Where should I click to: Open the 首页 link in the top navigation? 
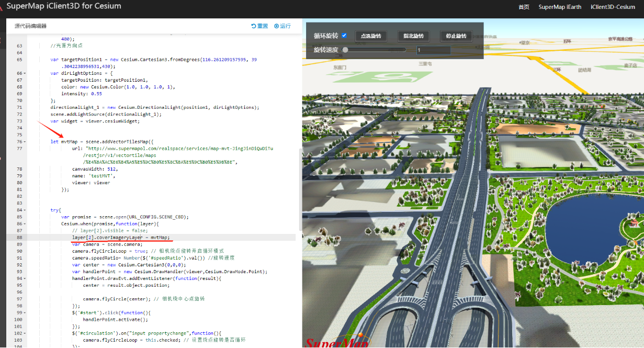tap(524, 7)
